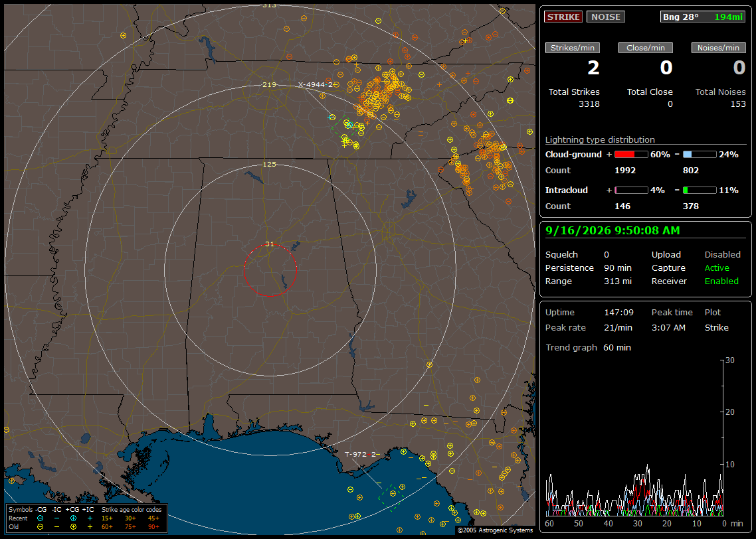The image size is (756, 539).
Task: Toggle the NOISE indicator button
Action: point(606,17)
